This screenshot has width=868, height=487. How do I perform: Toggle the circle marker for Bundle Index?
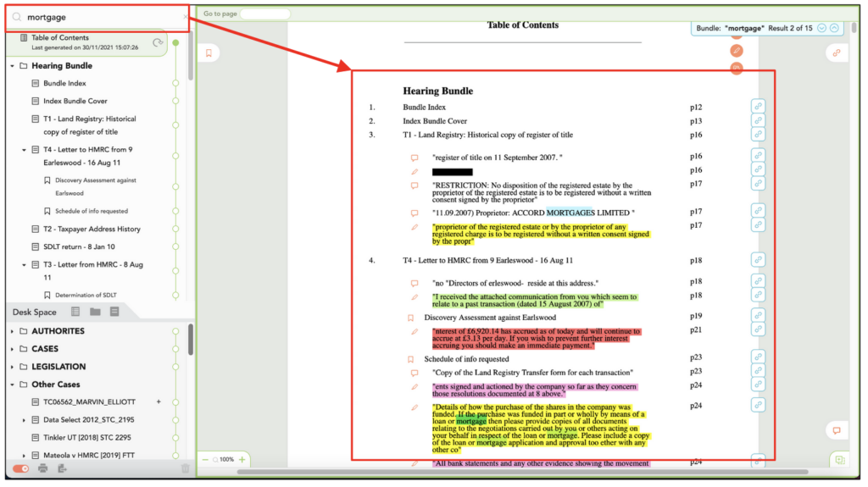pos(175,83)
